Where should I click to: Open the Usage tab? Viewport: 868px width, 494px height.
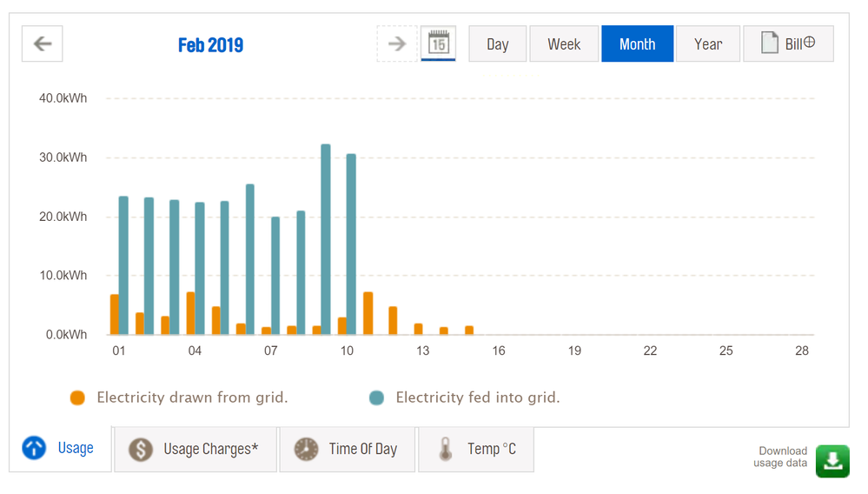[x=60, y=449]
